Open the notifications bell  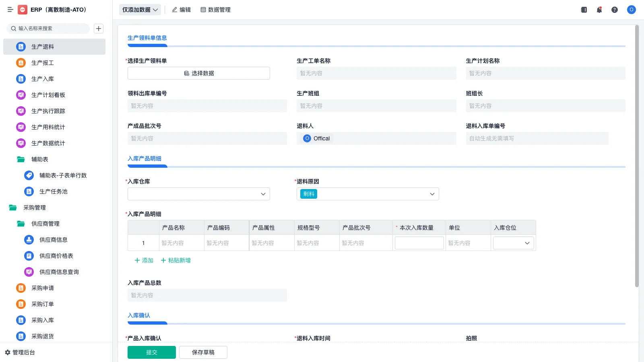point(599,10)
